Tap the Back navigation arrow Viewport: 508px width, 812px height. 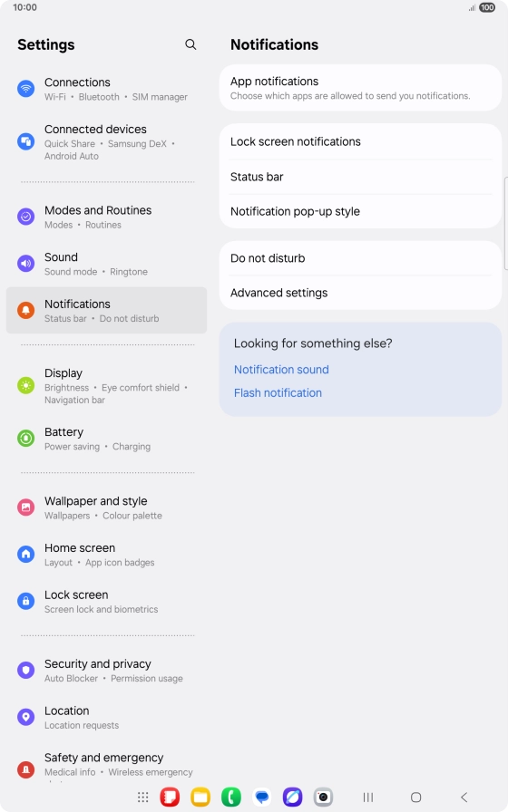tap(464, 797)
